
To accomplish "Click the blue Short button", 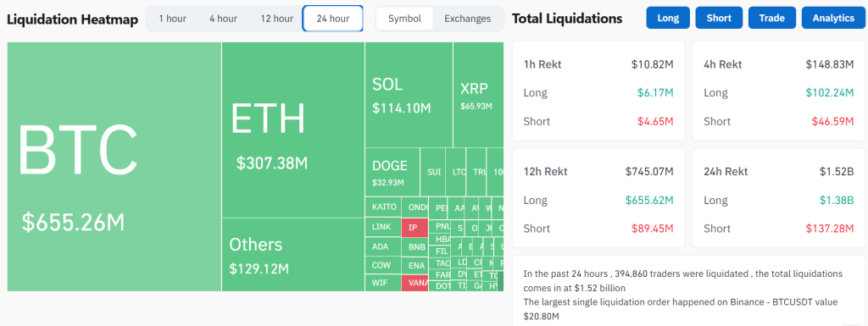I will [x=719, y=18].
